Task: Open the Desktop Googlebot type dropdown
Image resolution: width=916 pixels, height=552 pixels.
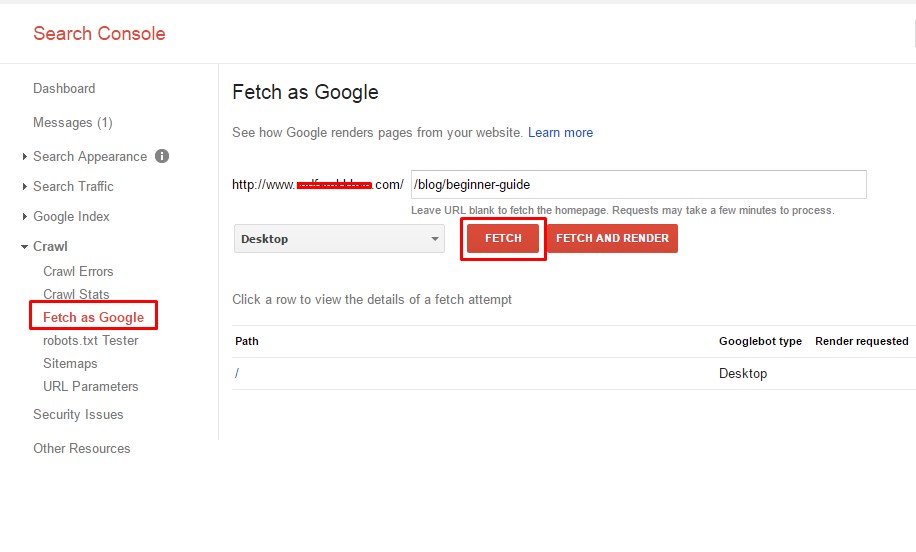Action: (339, 238)
